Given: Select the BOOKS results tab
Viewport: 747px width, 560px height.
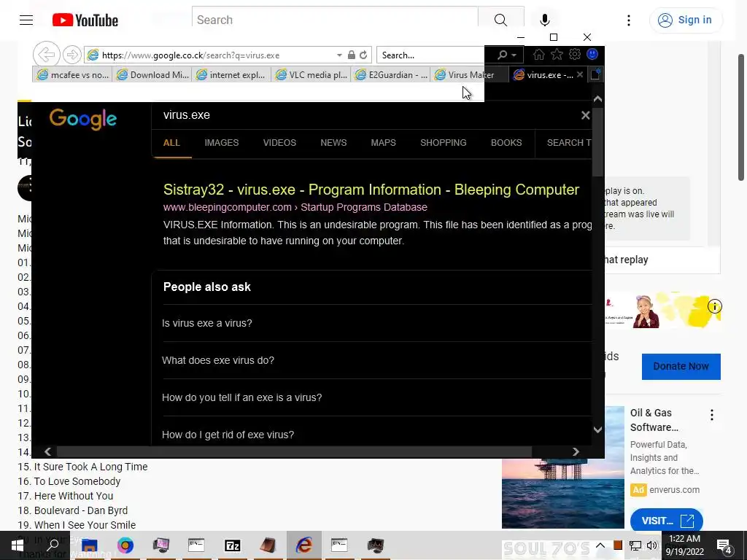Looking at the screenshot, I should pos(506,143).
